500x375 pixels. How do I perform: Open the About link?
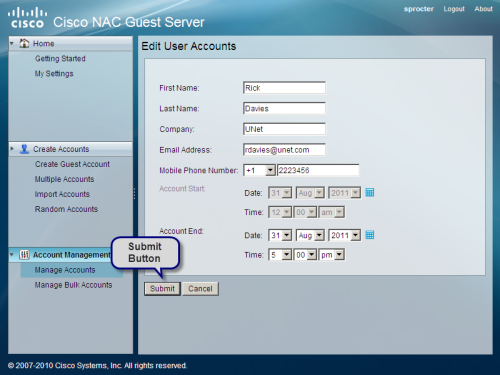(x=483, y=9)
